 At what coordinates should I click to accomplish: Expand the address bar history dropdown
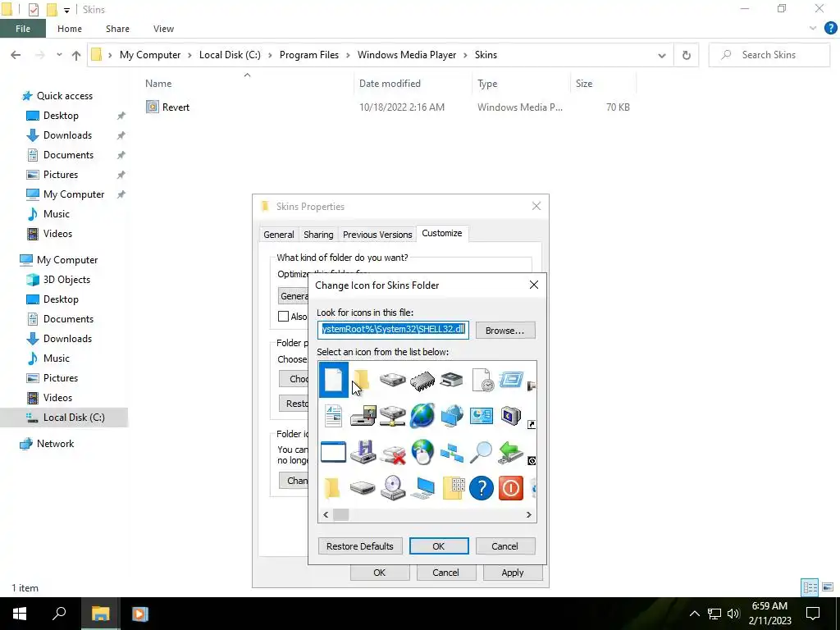coord(662,55)
